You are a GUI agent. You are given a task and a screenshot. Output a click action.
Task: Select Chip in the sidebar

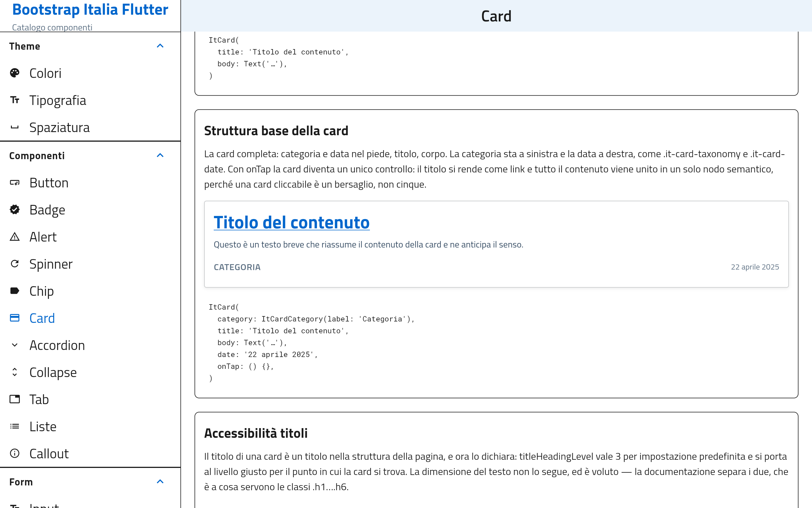pyautogui.click(x=90, y=291)
